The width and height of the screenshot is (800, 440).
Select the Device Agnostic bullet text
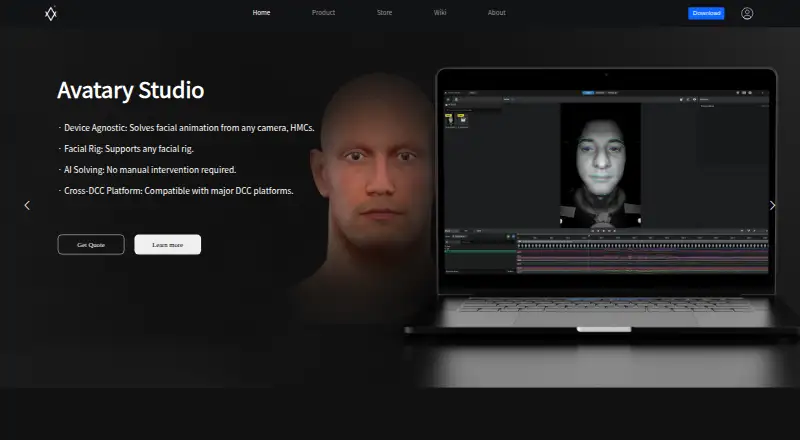pyautogui.click(x=186, y=128)
